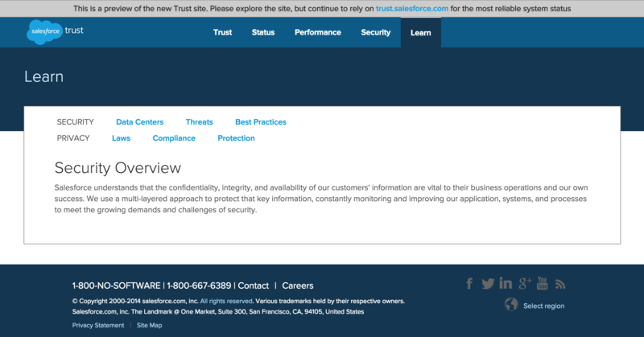This screenshot has height=337, width=644.
Task: Open the Facebook social icon
Action: click(470, 284)
